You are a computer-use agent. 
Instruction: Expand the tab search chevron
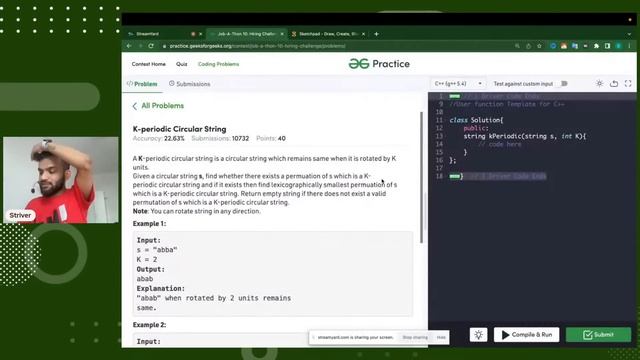629,34
